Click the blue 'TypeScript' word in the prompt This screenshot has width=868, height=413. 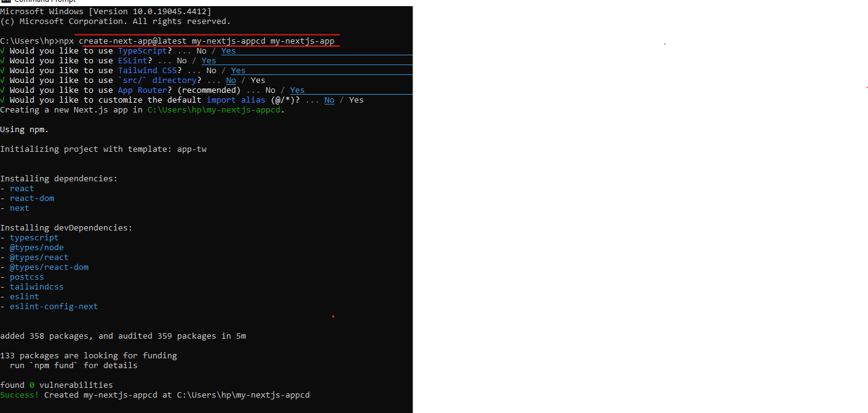[143, 51]
